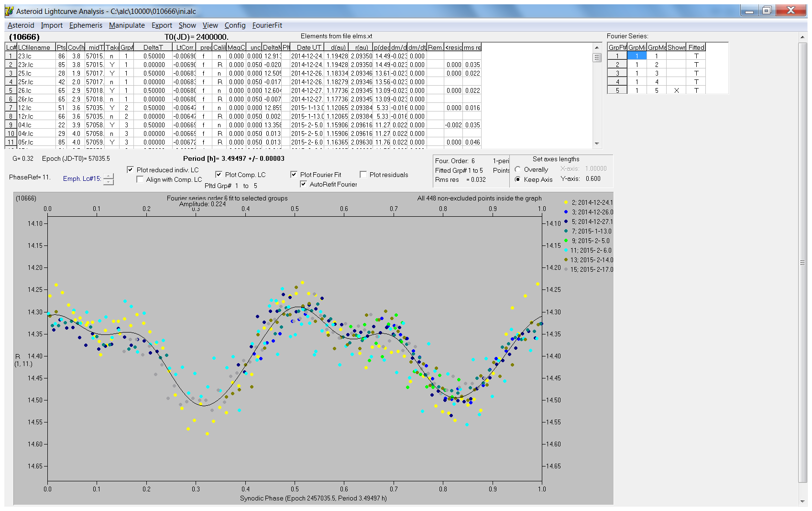Click the Pts column header
This screenshot has width=812, height=511.
[x=61, y=47]
